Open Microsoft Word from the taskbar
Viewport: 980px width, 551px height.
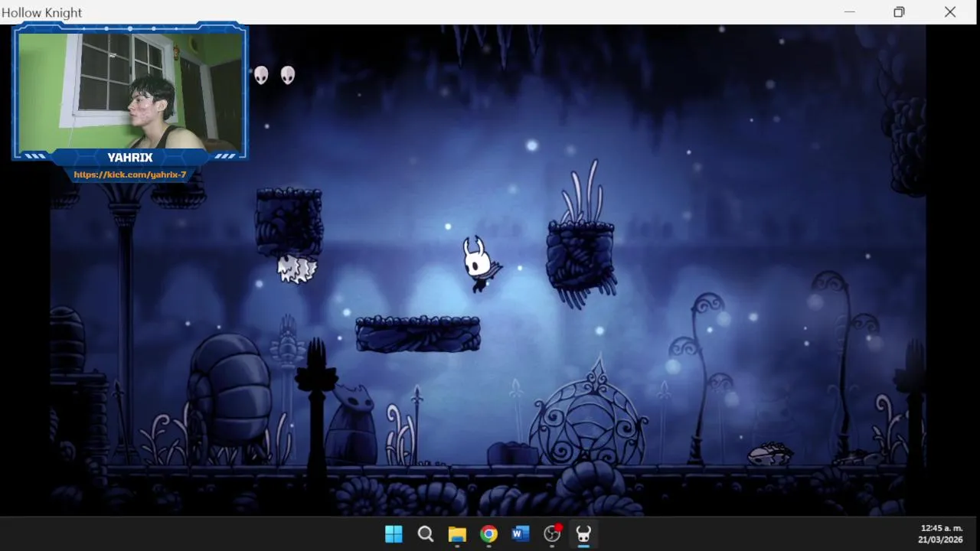(x=521, y=534)
